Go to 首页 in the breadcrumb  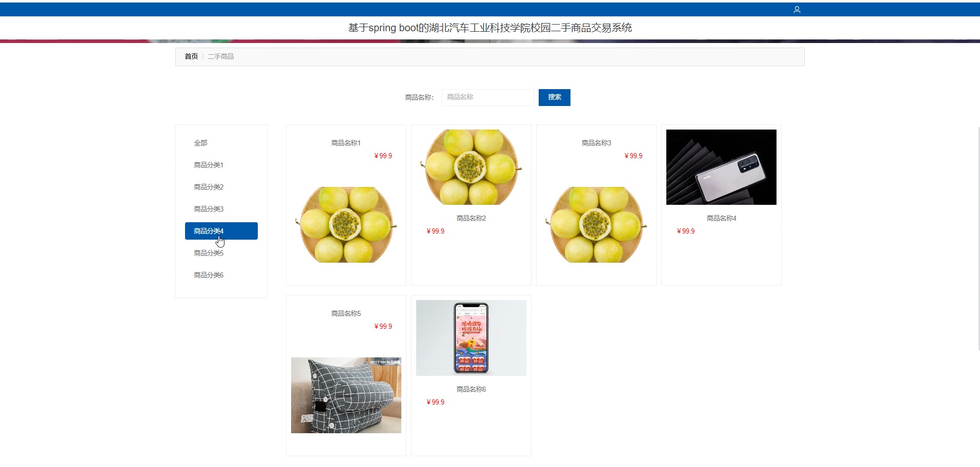[191, 56]
